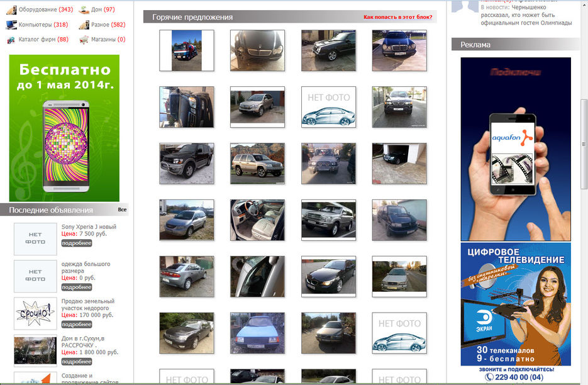This screenshot has height=385, width=588.
Task: Open НЕТ ФОТО thumbnail of одежда большого размера
Action: coord(35,276)
